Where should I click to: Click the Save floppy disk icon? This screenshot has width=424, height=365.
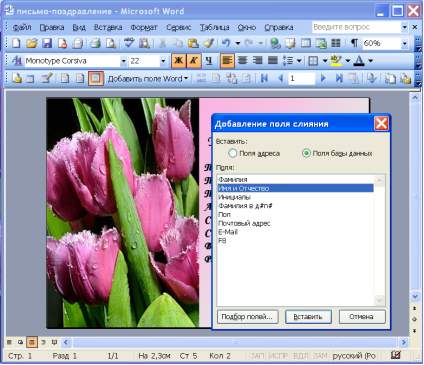click(47, 43)
